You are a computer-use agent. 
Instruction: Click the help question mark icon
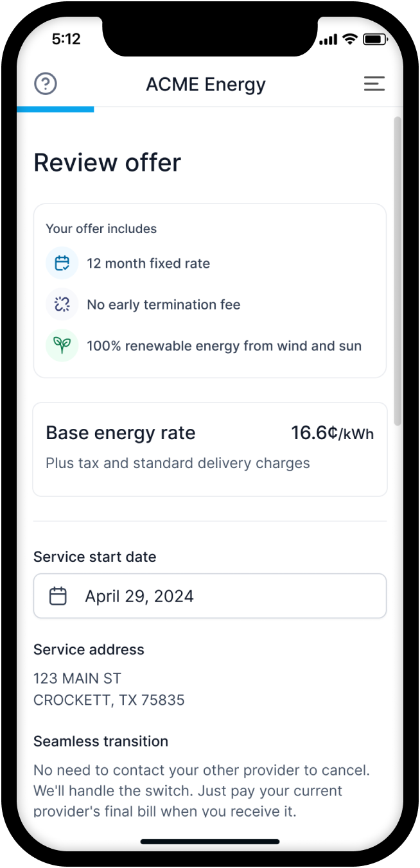coord(46,84)
